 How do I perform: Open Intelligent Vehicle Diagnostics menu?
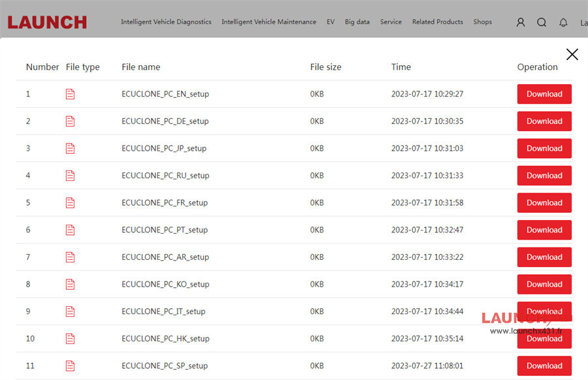(166, 22)
